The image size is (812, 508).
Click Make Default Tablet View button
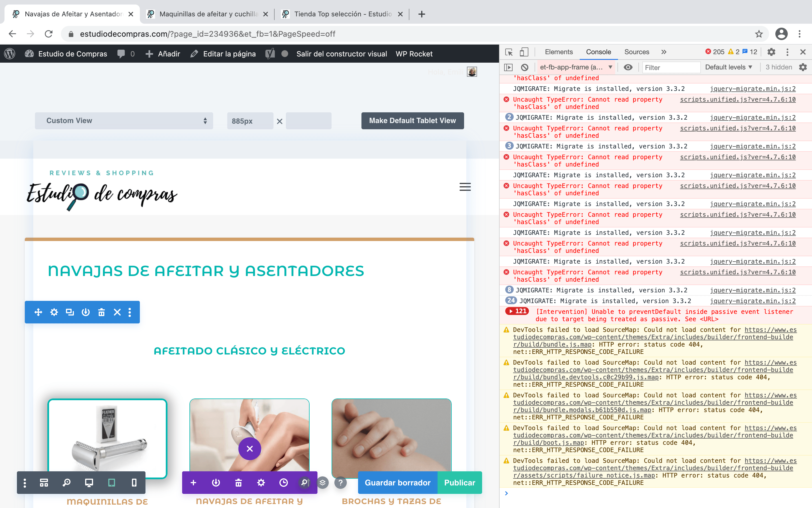pos(412,121)
